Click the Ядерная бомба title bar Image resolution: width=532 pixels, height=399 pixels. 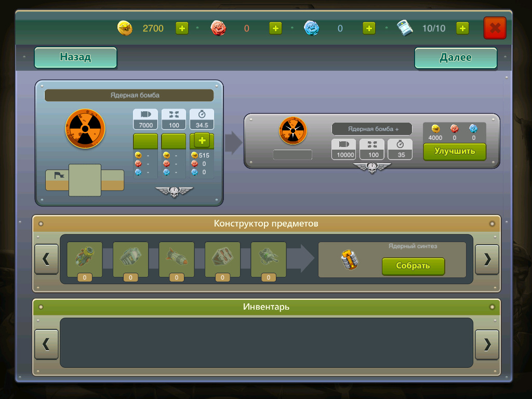point(129,96)
